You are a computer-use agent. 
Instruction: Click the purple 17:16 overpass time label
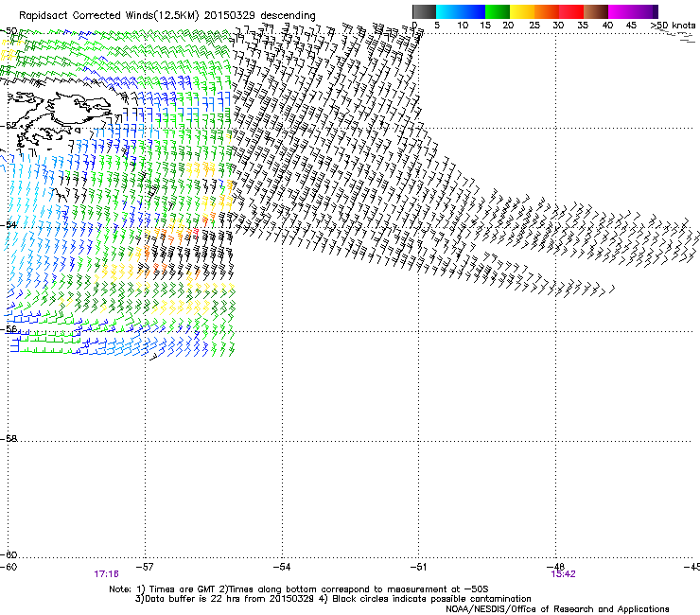click(x=106, y=574)
